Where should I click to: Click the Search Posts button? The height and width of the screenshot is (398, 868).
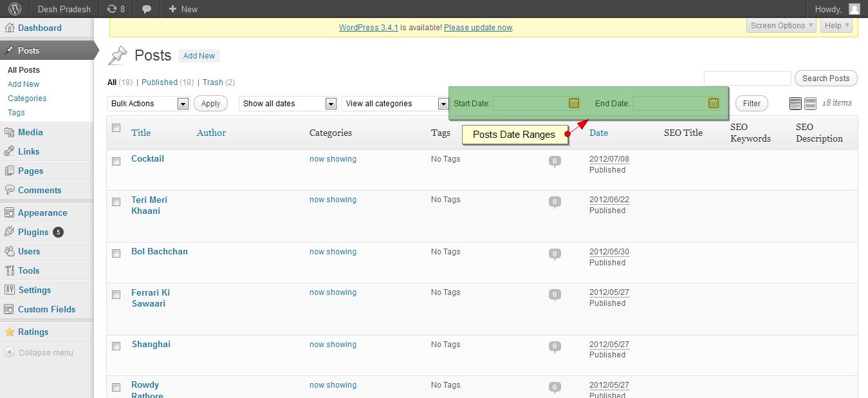click(x=826, y=79)
